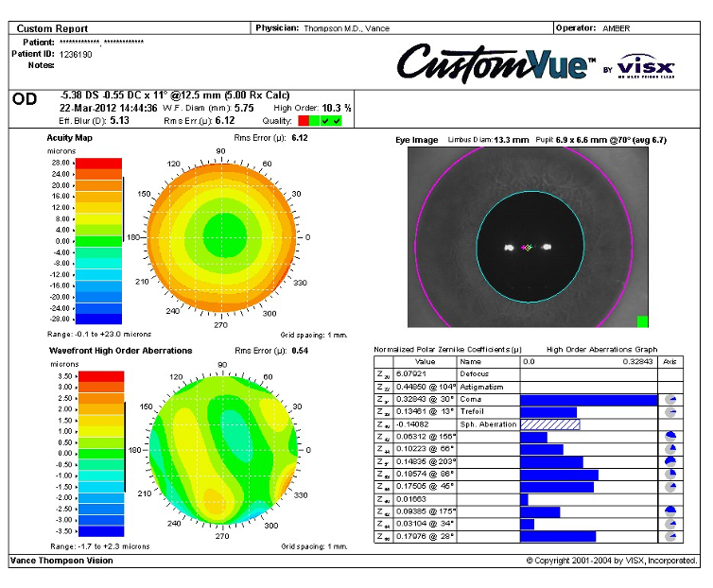Click the VISX copyright notice
Viewport: 713px width, 588px height.
(612, 561)
